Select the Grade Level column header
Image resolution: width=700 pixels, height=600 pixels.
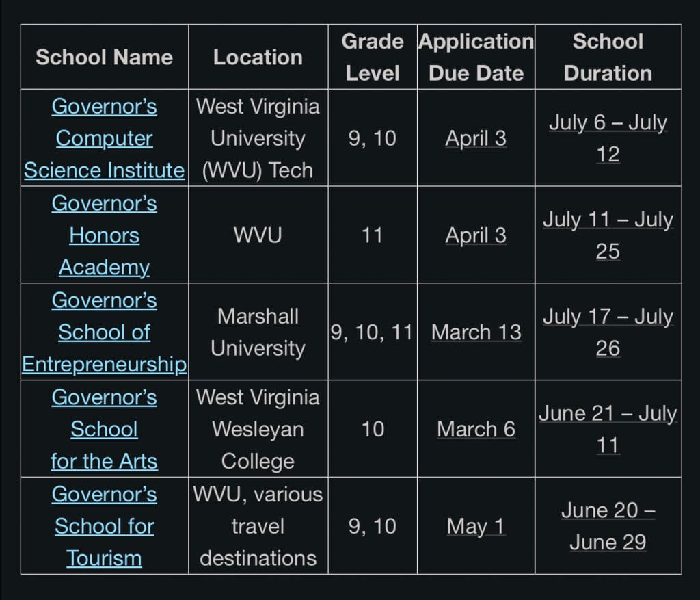coord(373,57)
